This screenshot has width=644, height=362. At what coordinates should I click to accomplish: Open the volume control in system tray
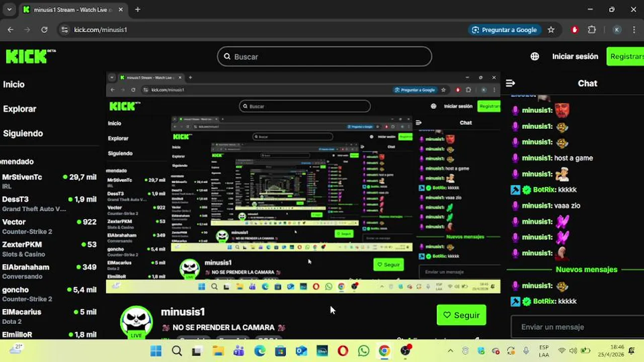pyautogui.click(x=573, y=351)
